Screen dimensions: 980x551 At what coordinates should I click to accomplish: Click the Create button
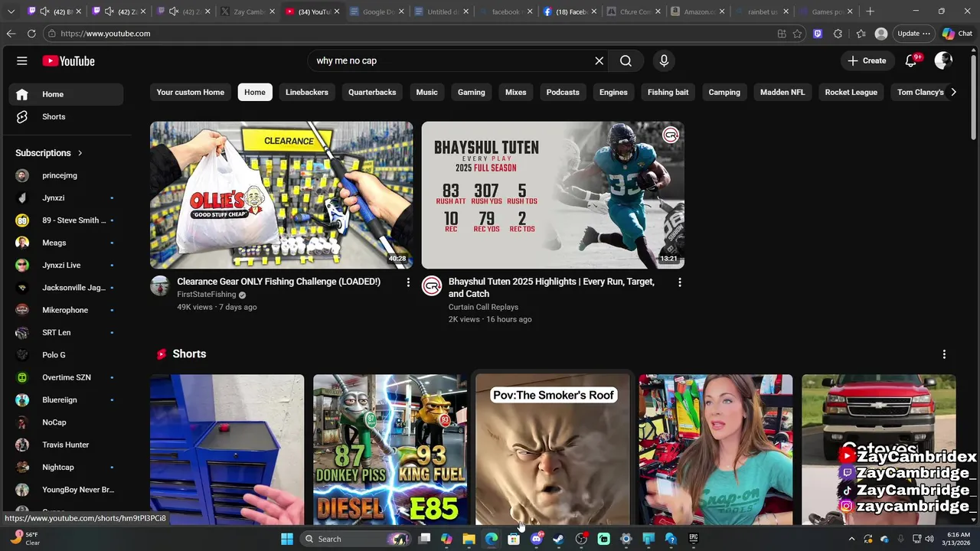click(867, 60)
